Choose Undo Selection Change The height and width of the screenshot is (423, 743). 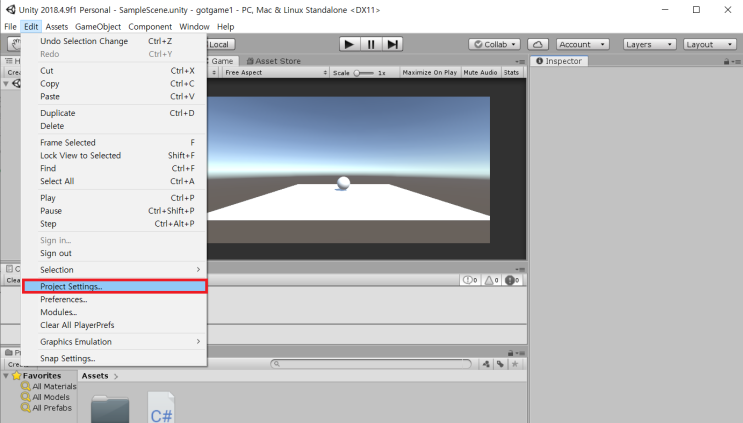tap(114, 41)
